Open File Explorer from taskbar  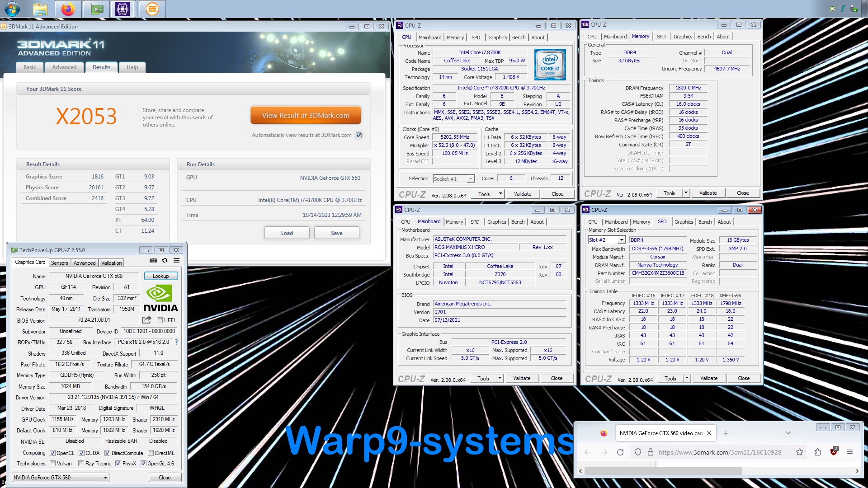pyautogui.click(x=40, y=9)
